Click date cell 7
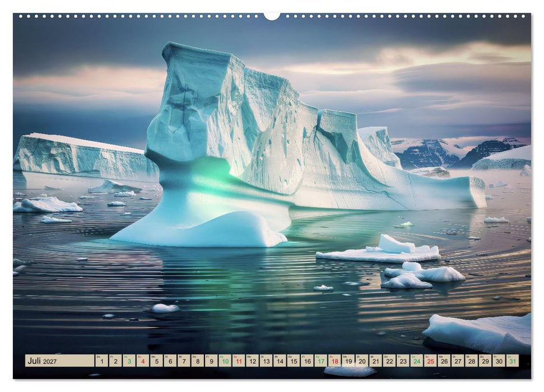Viewport: 544px width, 392px height. click(184, 361)
